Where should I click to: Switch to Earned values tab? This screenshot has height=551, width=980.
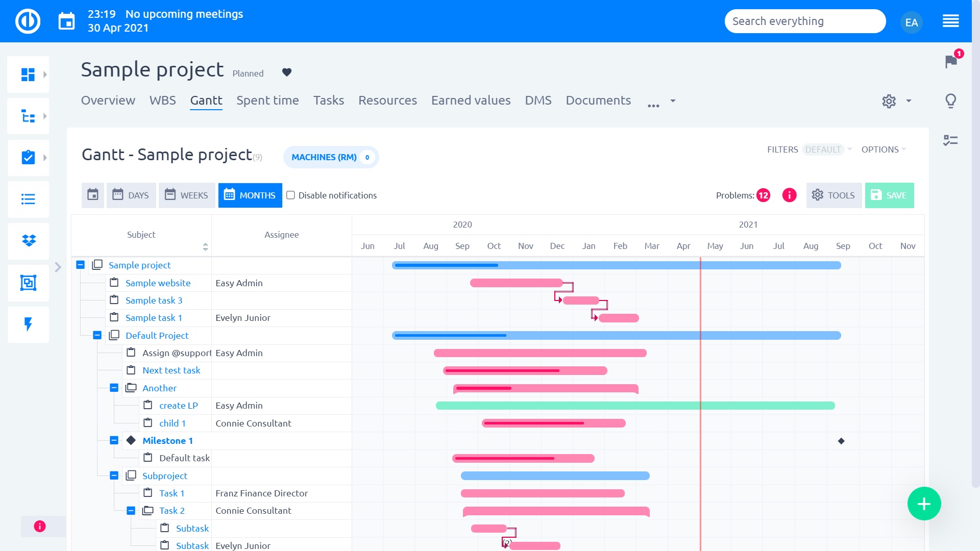point(471,100)
